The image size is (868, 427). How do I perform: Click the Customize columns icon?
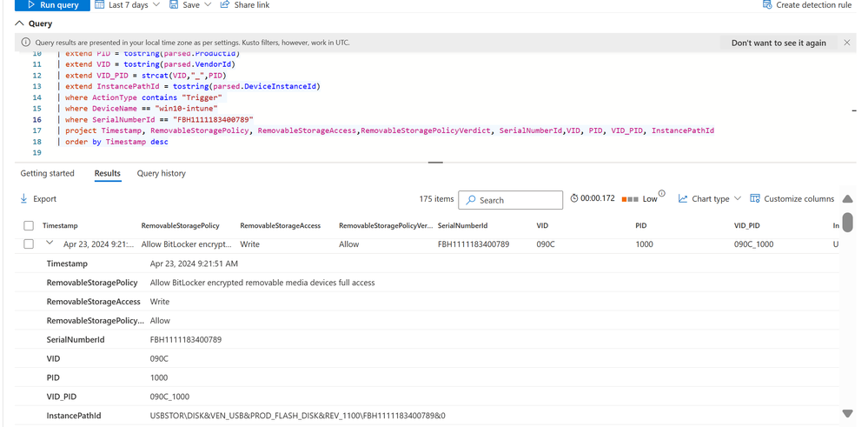pos(755,198)
